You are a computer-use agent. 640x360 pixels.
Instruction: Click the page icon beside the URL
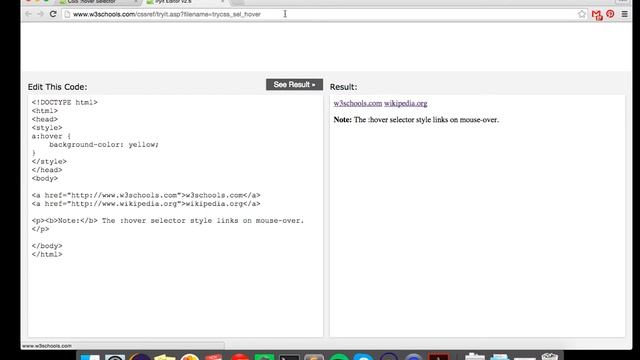pyautogui.click(x=67, y=14)
